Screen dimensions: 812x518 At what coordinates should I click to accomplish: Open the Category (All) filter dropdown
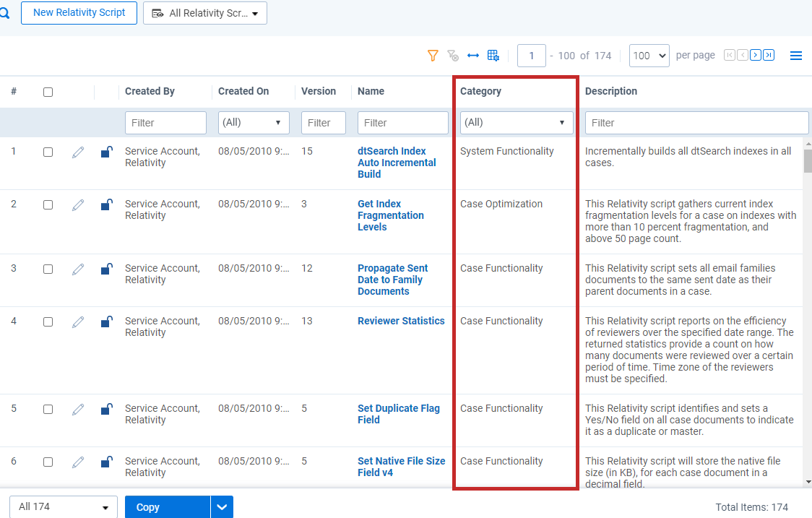(x=517, y=123)
